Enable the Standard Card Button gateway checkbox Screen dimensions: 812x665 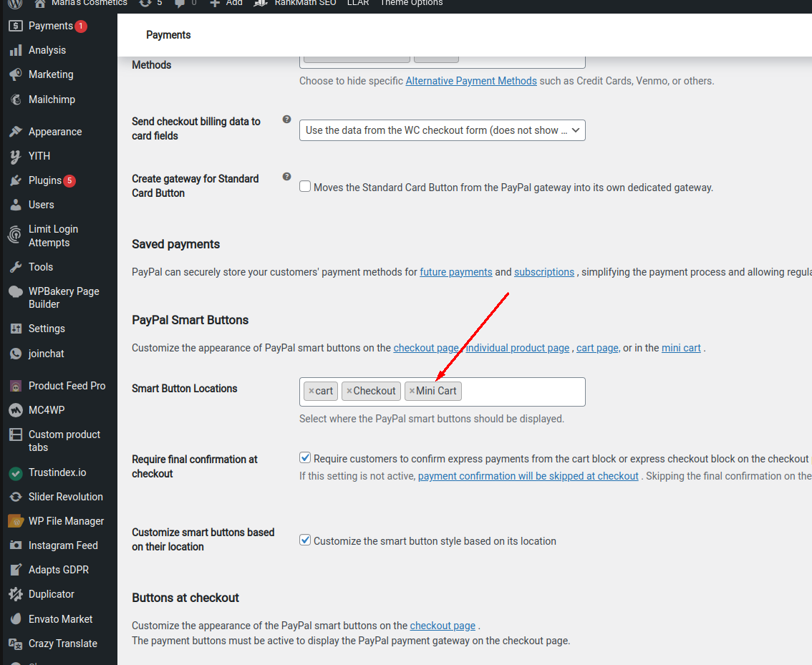point(305,186)
